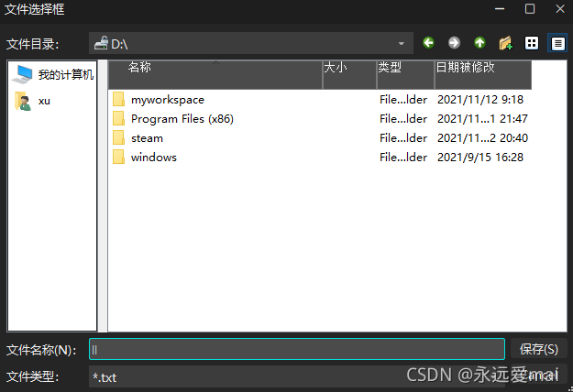Create a new folder via toolbar icon
This screenshot has width=573, height=392.
pyautogui.click(x=506, y=43)
